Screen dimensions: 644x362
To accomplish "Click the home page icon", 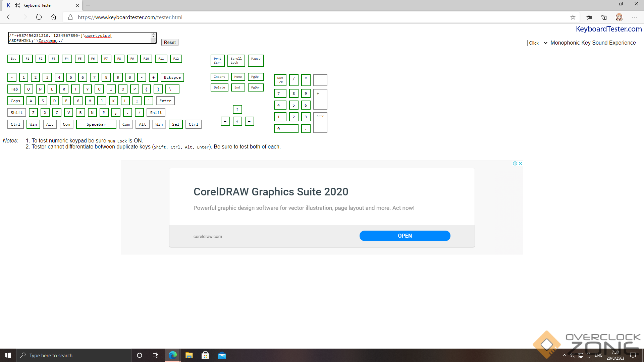I will pyautogui.click(x=54, y=17).
